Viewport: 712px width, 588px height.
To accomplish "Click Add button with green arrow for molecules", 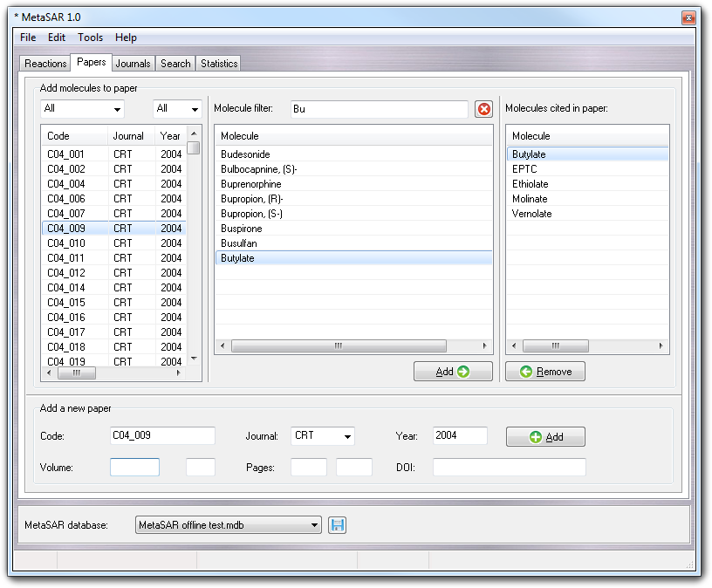I will point(453,372).
